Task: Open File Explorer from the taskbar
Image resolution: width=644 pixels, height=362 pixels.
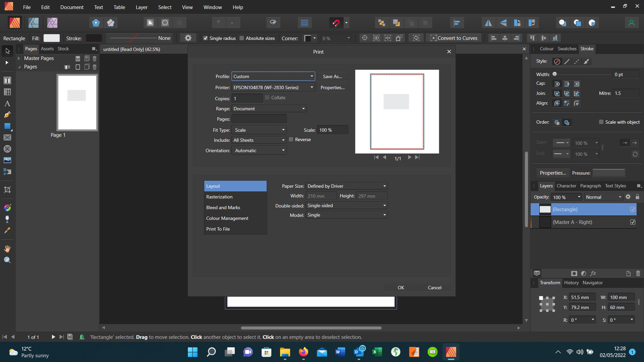Action: coord(285,352)
